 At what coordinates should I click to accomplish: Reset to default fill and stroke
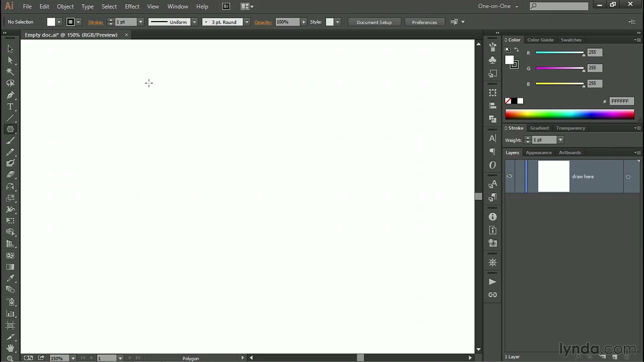tap(507, 50)
